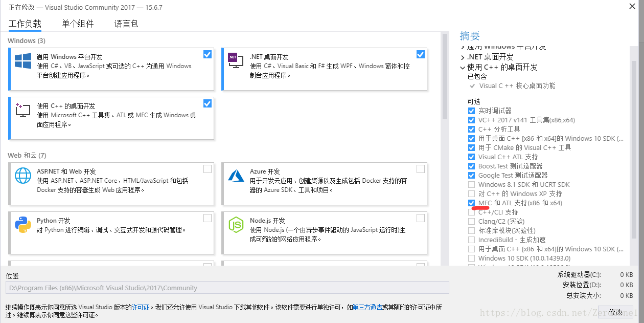Image resolution: width=644 pixels, height=323 pixels.
Task: Open the 许可证 link
Action: 141,307
